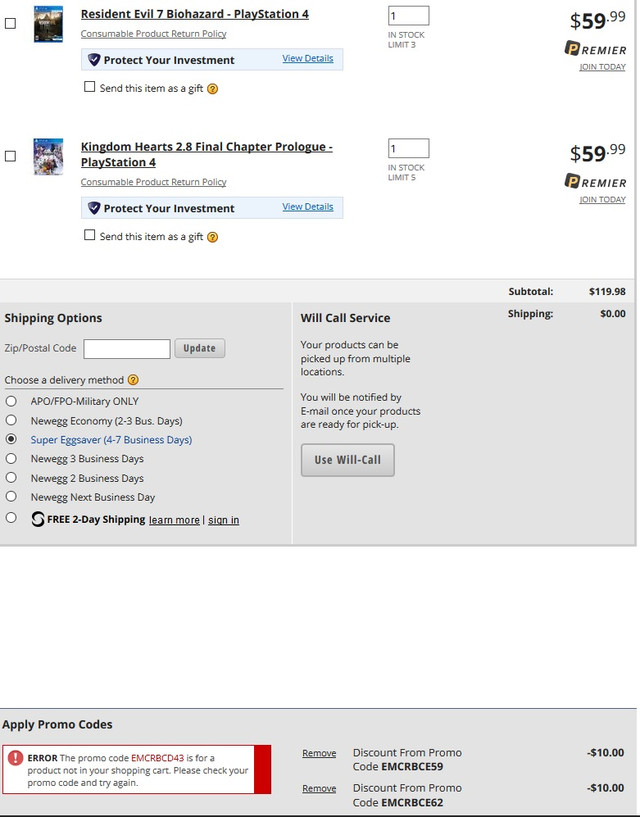Click the delivery method help icon
Screen dimensions: 640x817
tap(133, 380)
